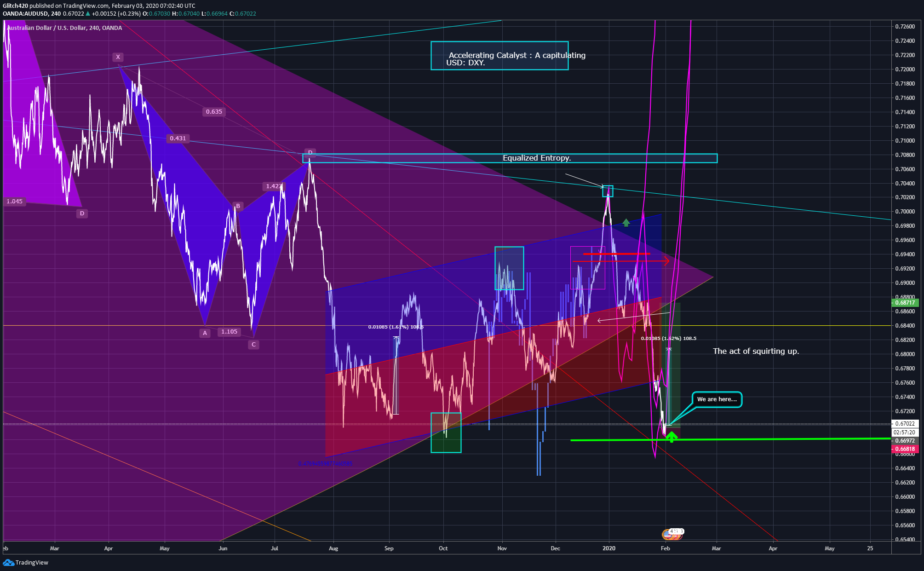Screen dimensions: 924x571
Task: Click the 0.65400 price axis label
Action: tap(905, 539)
